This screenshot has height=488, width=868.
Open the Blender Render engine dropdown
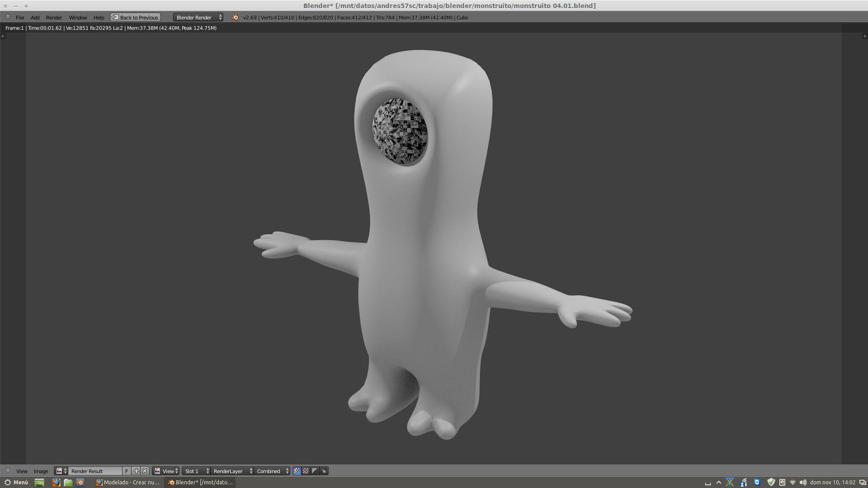pyautogui.click(x=198, y=17)
